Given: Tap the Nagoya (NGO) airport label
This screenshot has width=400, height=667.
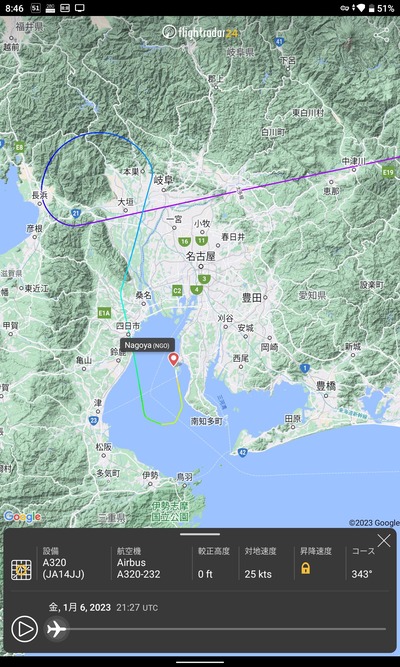Looking at the screenshot, I should (x=147, y=345).
